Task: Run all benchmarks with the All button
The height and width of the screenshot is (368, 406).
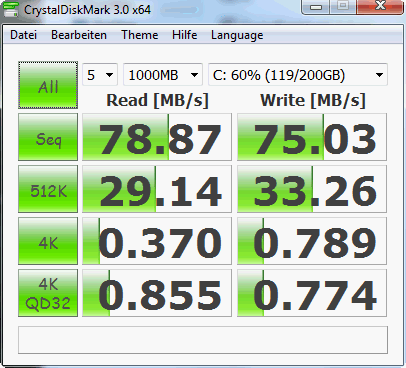Action: [x=48, y=85]
